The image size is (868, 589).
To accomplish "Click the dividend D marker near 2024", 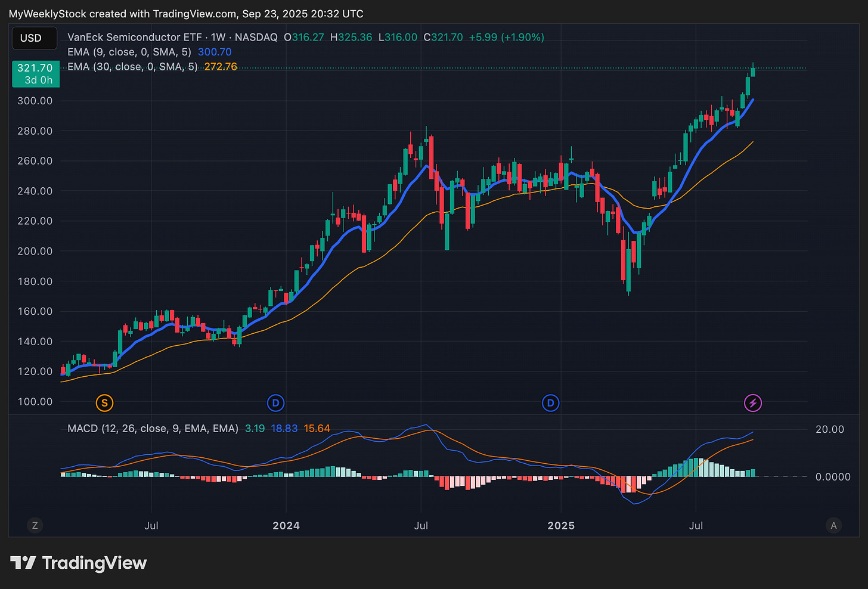I will (275, 403).
